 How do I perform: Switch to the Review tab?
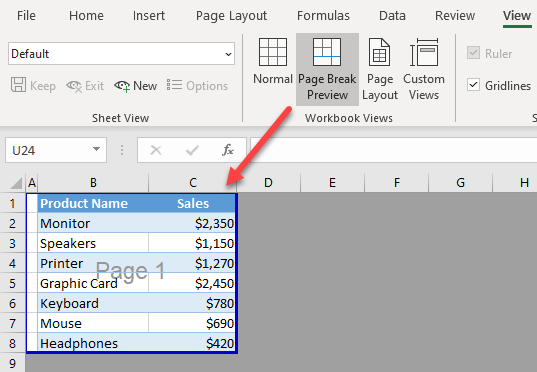click(455, 16)
